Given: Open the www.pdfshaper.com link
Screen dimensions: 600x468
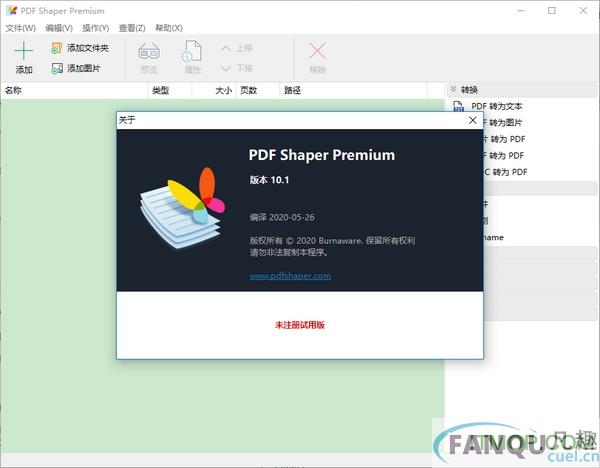Looking at the screenshot, I should pyautogui.click(x=290, y=276).
